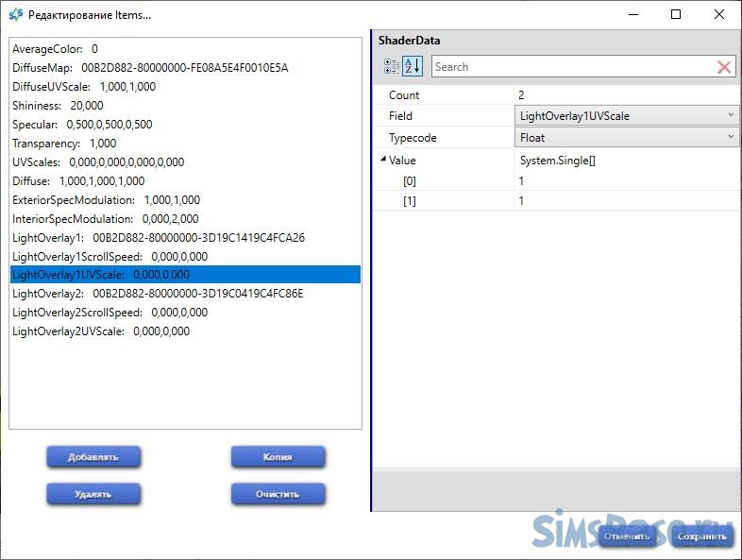Select the InteriorSpecModulation item
Screen dimensions: 742x560
(106, 219)
